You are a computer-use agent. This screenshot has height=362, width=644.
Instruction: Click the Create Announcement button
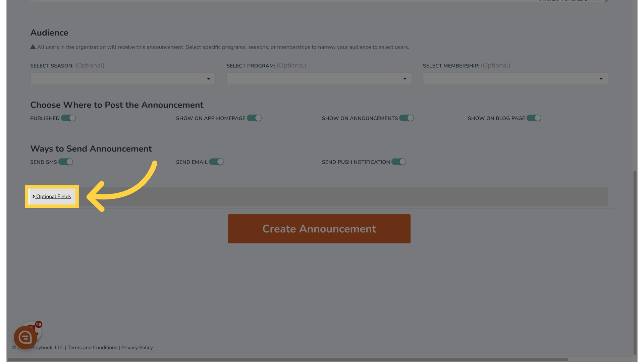319,229
